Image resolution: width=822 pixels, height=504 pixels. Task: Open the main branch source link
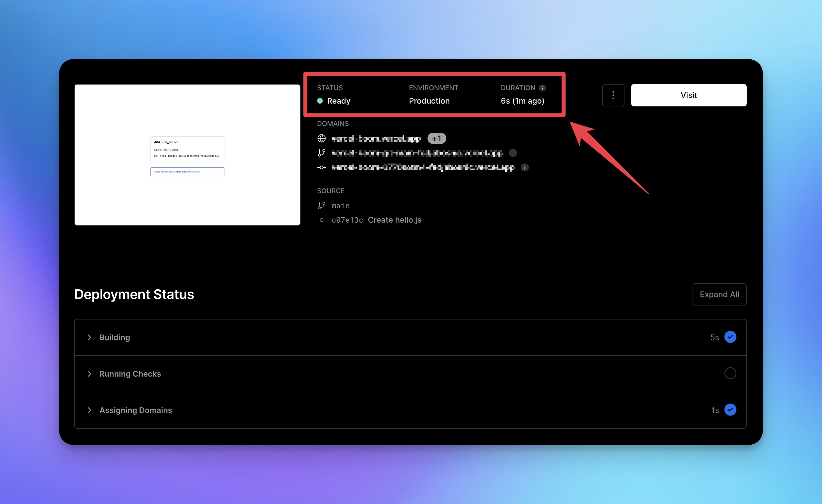point(340,206)
